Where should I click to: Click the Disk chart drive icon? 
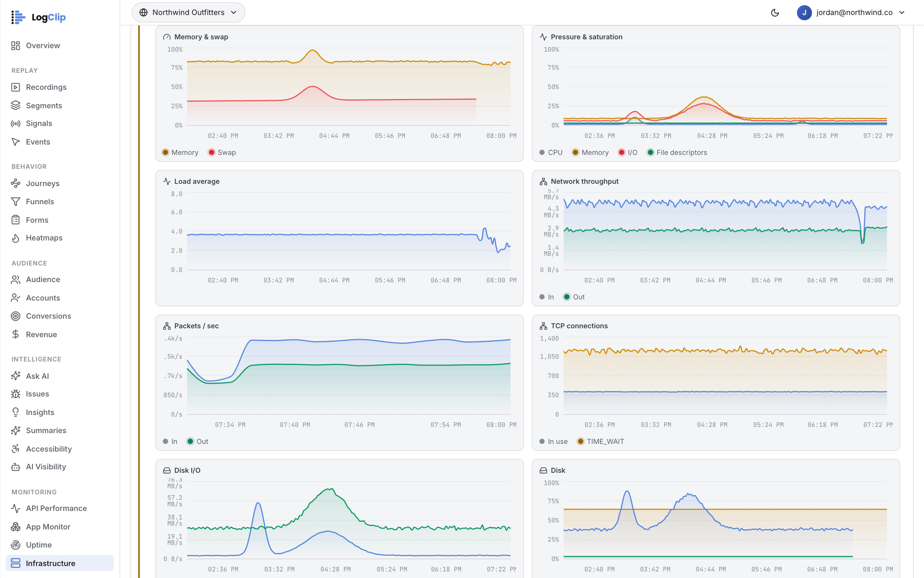[x=543, y=470]
